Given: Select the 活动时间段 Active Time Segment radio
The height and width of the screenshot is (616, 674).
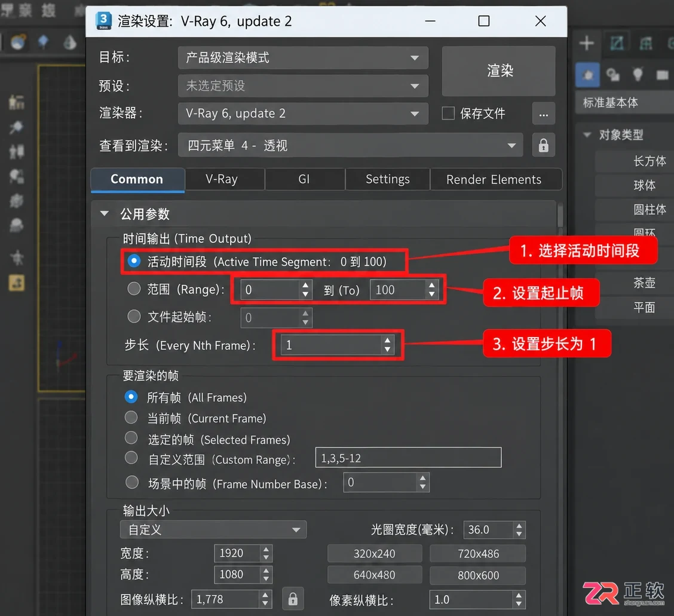Looking at the screenshot, I should pyautogui.click(x=134, y=261).
